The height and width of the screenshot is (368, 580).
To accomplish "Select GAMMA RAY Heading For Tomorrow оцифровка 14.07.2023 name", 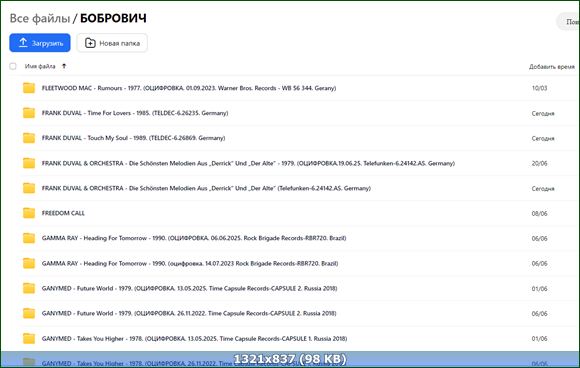I will click(x=190, y=263).
